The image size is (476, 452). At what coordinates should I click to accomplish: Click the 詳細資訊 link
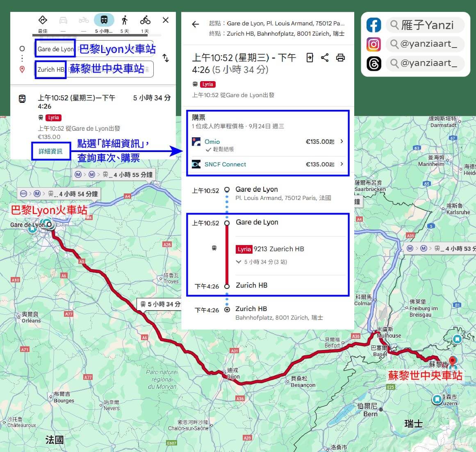coord(50,151)
